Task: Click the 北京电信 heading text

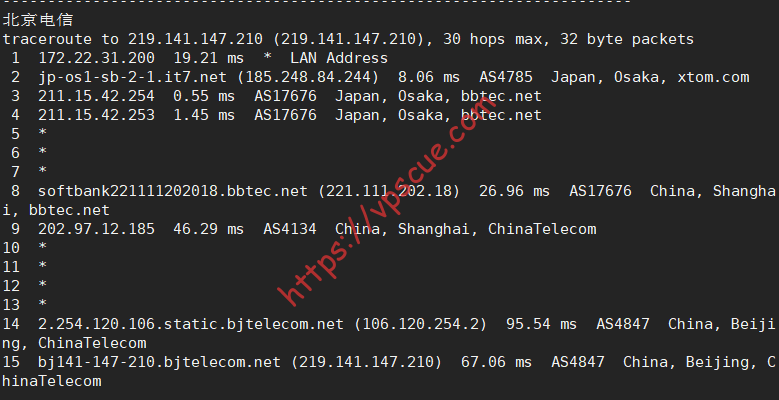Action: pos(38,20)
